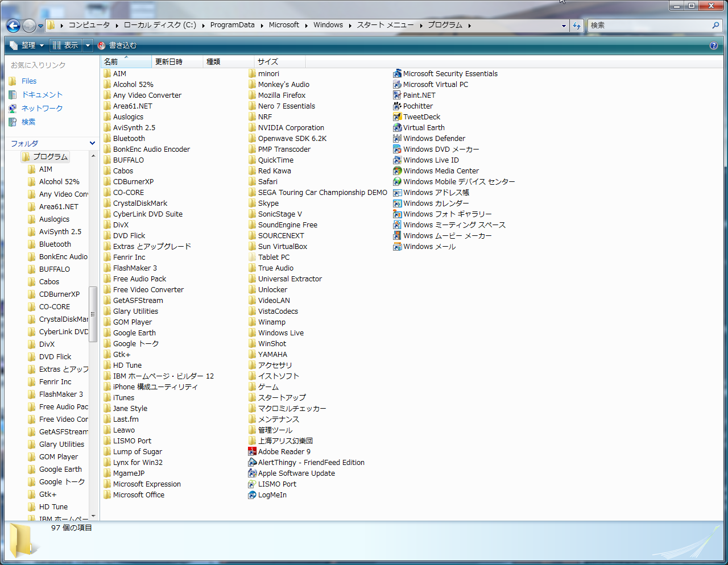This screenshot has height=565, width=728.
Task: Sort by 更新日時 column header
Action: (177, 61)
